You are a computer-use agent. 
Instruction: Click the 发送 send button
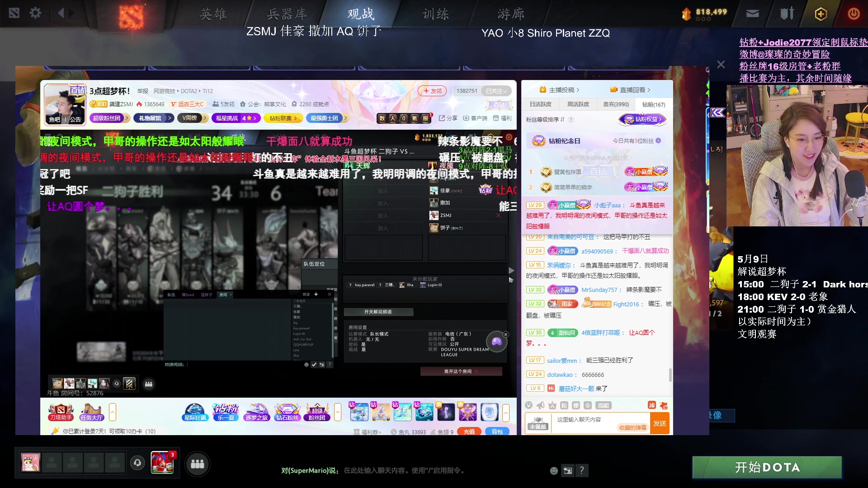[660, 423]
